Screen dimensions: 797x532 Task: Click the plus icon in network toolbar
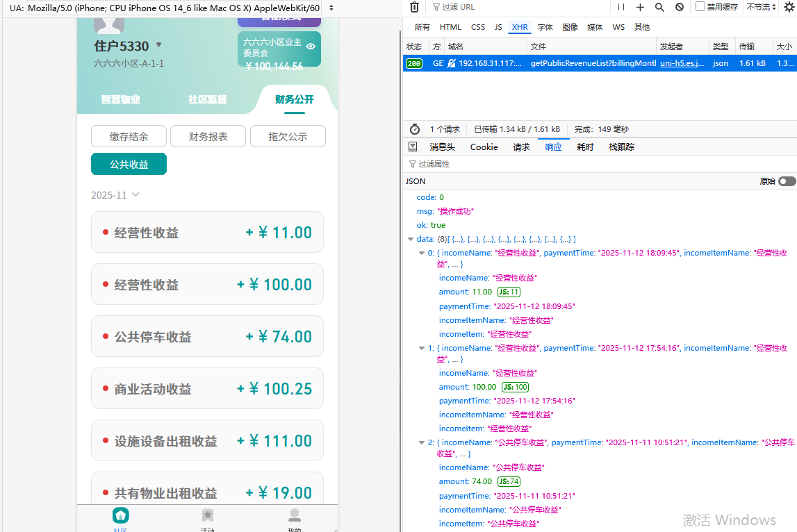640,7
